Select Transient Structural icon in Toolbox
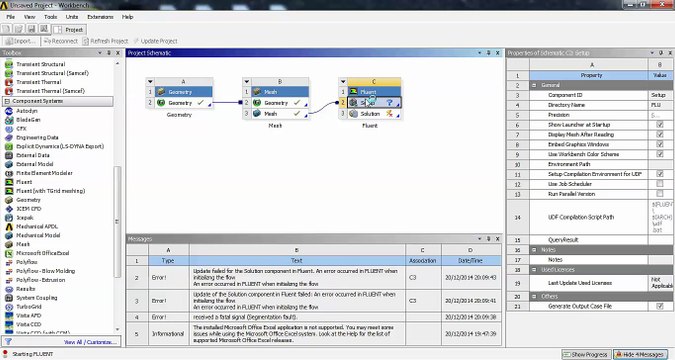The width and height of the screenshot is (675, 360). point(9,64)
